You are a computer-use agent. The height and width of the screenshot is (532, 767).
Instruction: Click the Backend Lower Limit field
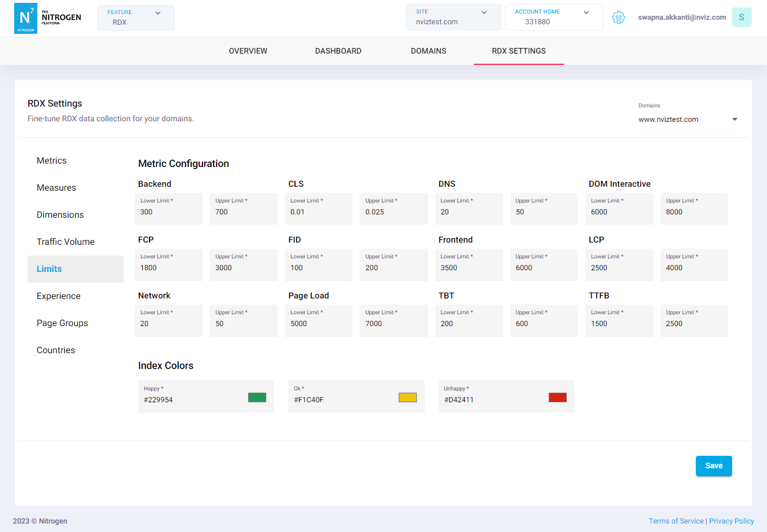(168, 212)
